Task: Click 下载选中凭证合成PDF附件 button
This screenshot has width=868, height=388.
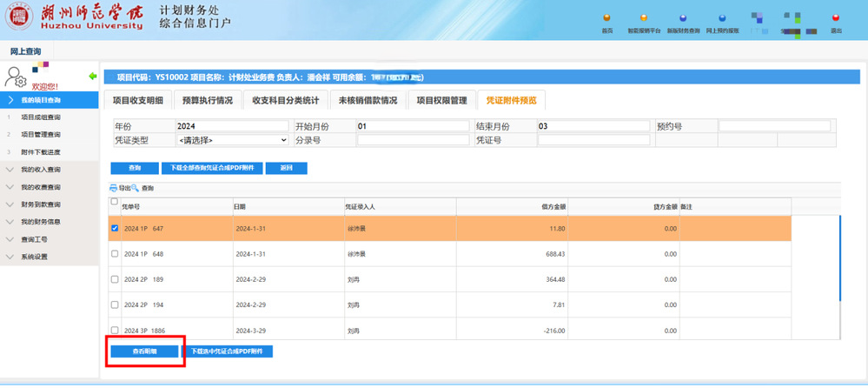Action: (x=227, y=351)
